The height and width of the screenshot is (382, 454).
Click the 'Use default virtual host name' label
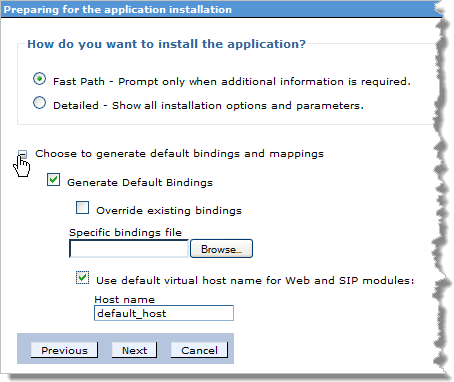click(255, 281)
